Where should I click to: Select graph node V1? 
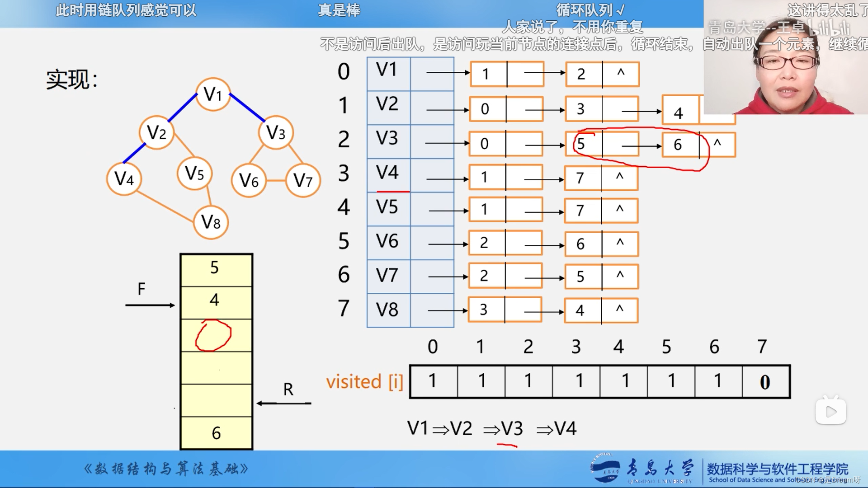pos(213,94)
